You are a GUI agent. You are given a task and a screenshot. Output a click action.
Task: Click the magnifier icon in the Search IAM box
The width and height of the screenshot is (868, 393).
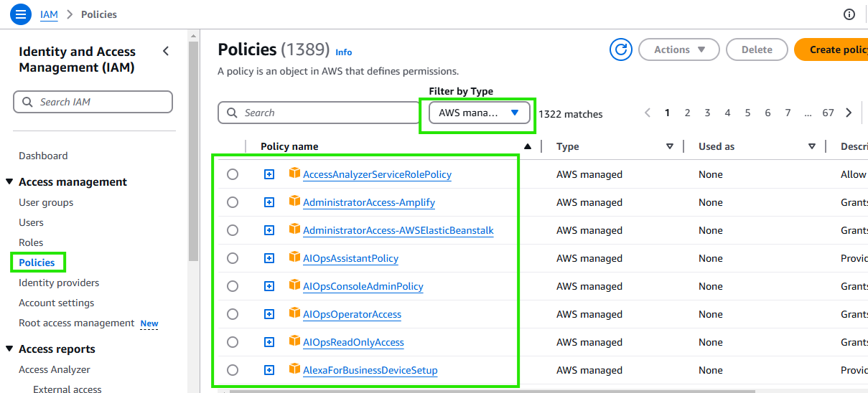28,102
